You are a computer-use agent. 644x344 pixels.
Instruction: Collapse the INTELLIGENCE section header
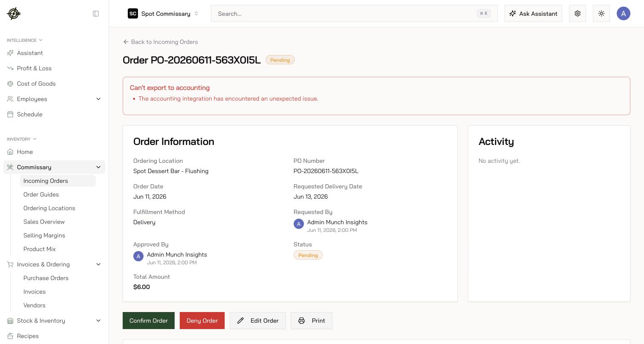click(24, 40)
